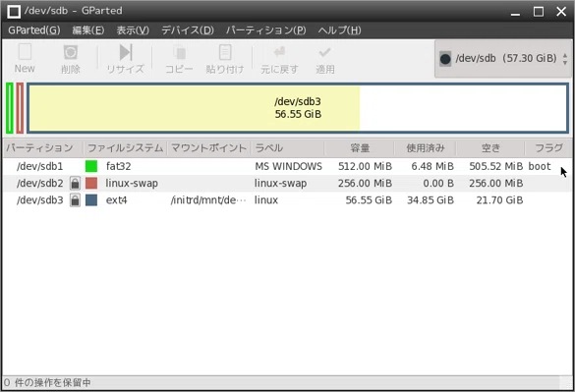The height and width of the screenshot is (392, 575).
Task: Open the ヘルプ(H) menu
Action: coord(339,30)
